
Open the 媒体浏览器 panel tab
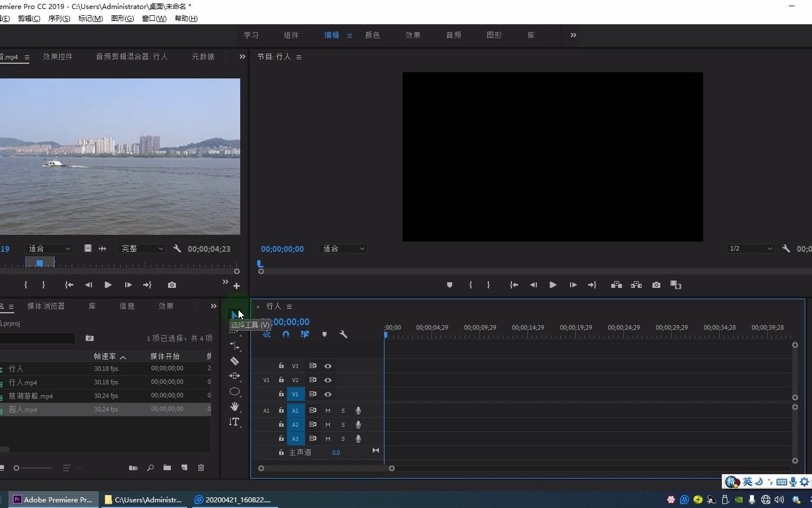coord(46,306)
